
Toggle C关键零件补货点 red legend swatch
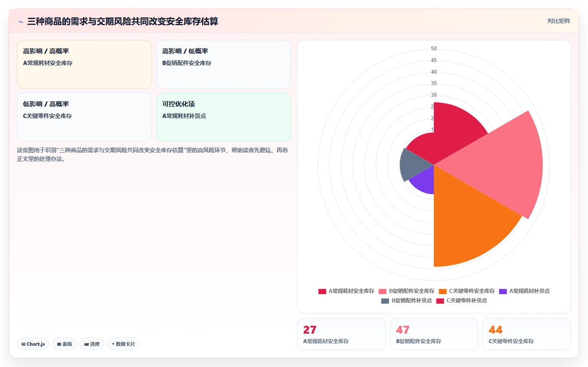pyautogui.click(x=440, y=301)
